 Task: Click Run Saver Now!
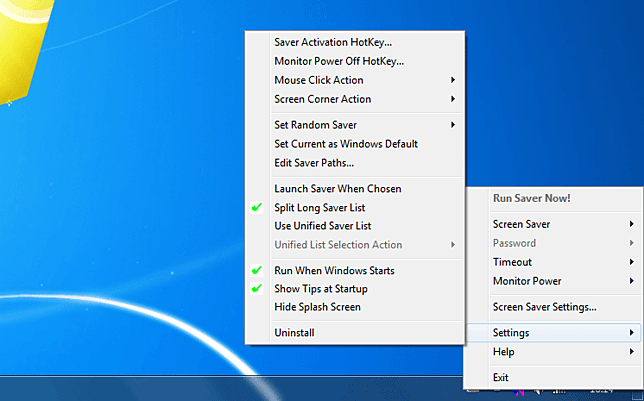554,198
